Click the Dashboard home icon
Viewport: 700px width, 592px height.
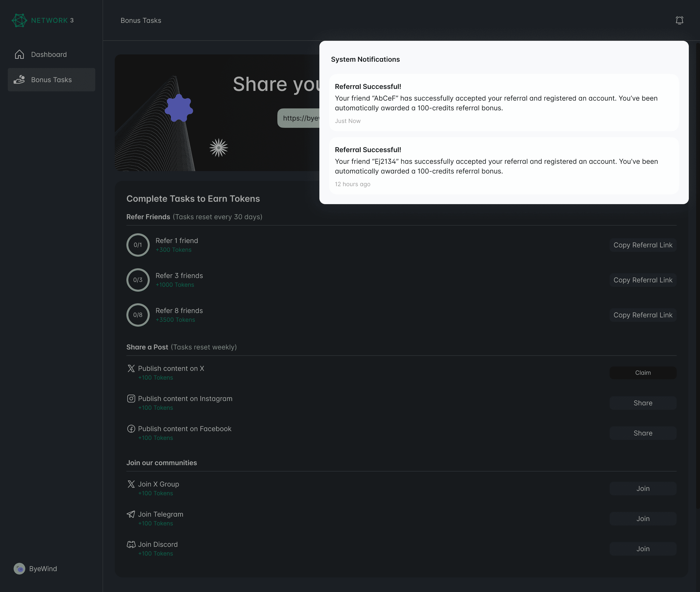pyautogui.click(x=19, y=54)
